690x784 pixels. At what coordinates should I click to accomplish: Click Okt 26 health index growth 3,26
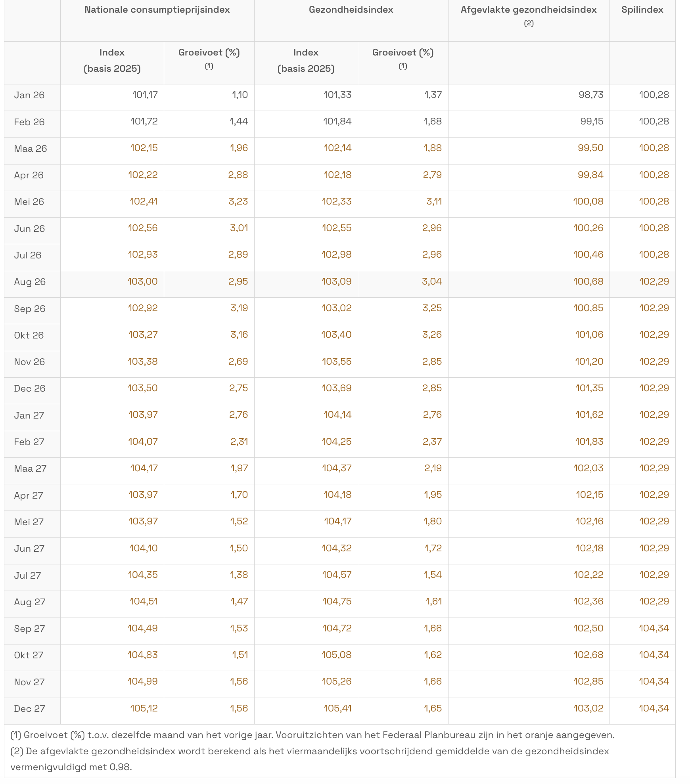pos(432,335)
